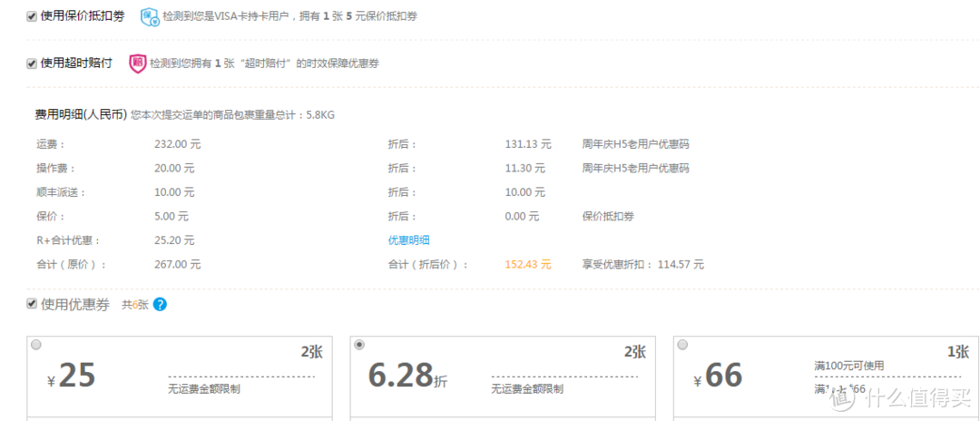Click the 满100元可使用 condition text
Screen dimensions: 980x421
coord(848,366)
